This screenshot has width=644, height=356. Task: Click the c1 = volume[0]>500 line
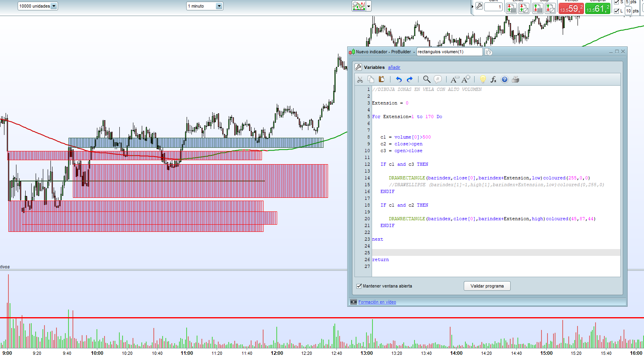tap(406, 137)
